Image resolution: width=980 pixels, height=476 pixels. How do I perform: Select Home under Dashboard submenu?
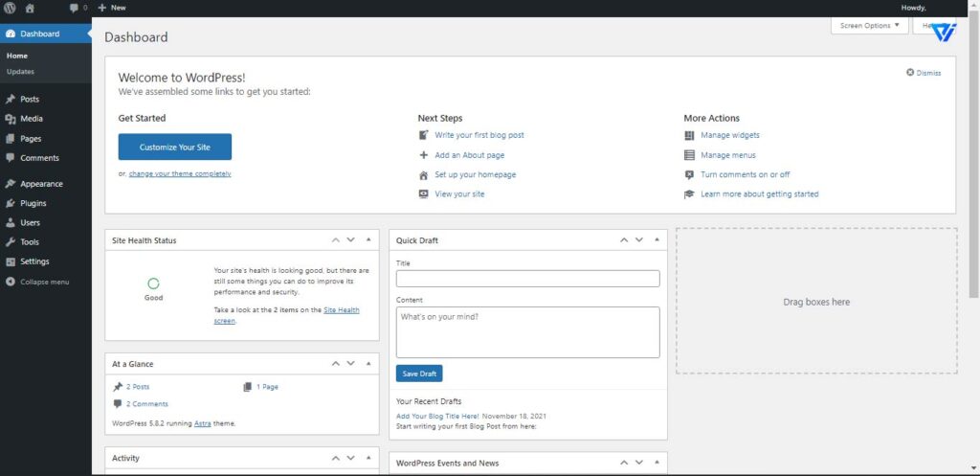click(17, 56)
